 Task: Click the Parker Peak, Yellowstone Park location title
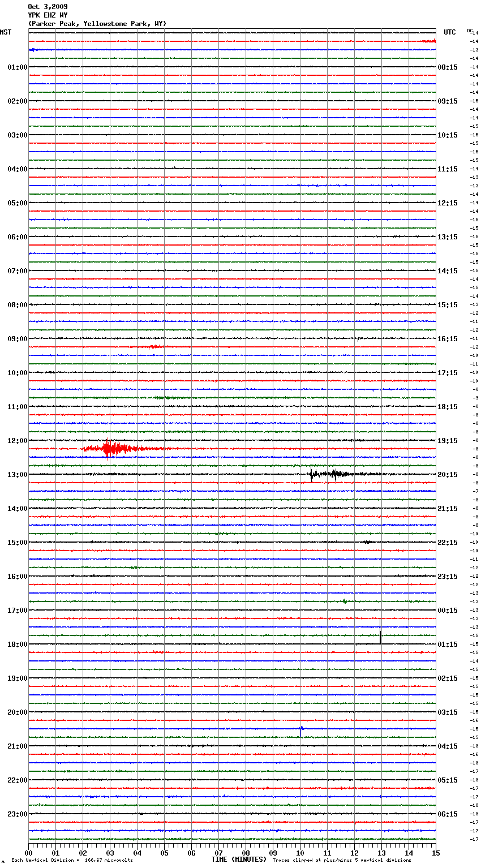97,24
